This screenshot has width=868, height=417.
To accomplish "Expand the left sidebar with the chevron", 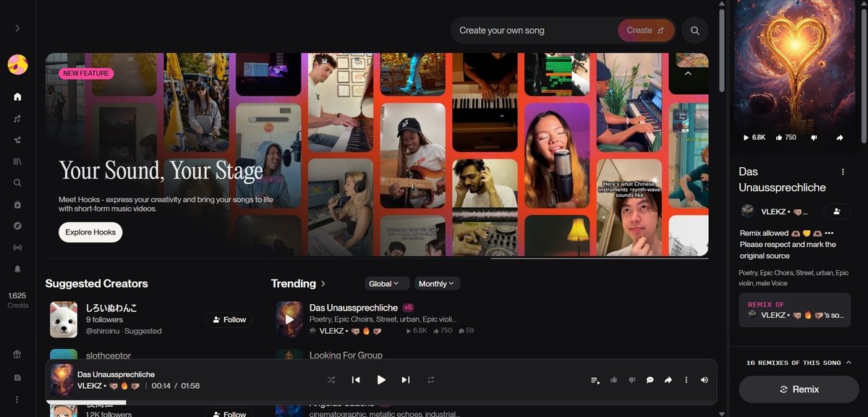I will click(17, 28).
